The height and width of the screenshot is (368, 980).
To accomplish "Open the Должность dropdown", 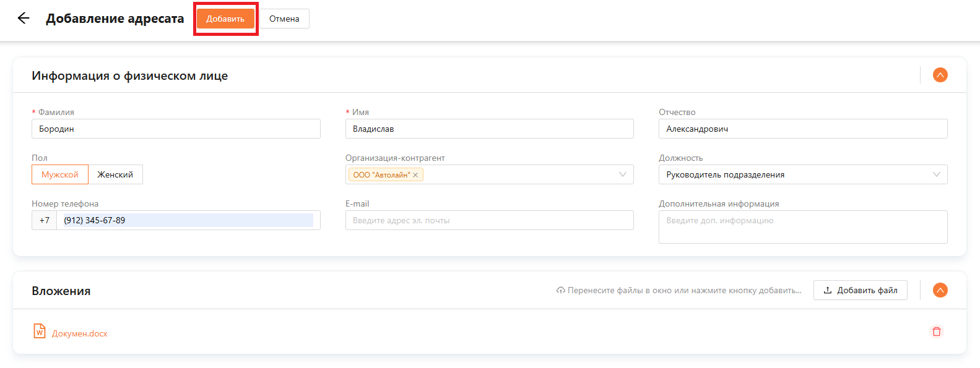I will pos(802,174).
